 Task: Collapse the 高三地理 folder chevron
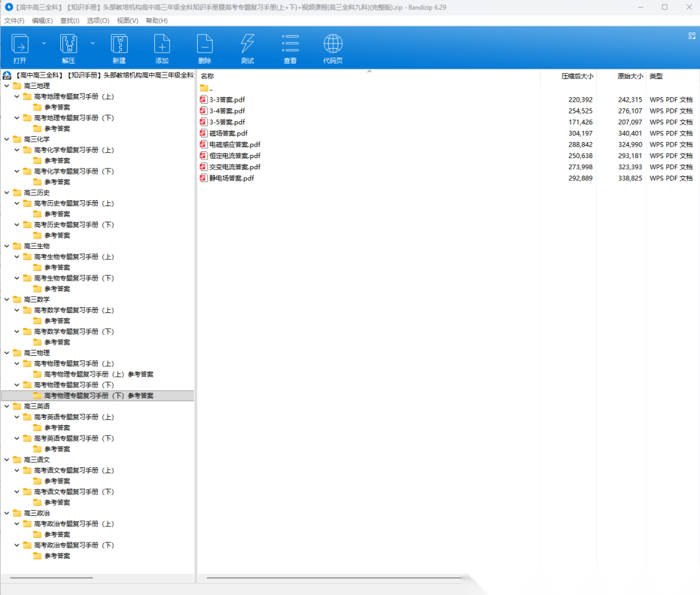6,86
